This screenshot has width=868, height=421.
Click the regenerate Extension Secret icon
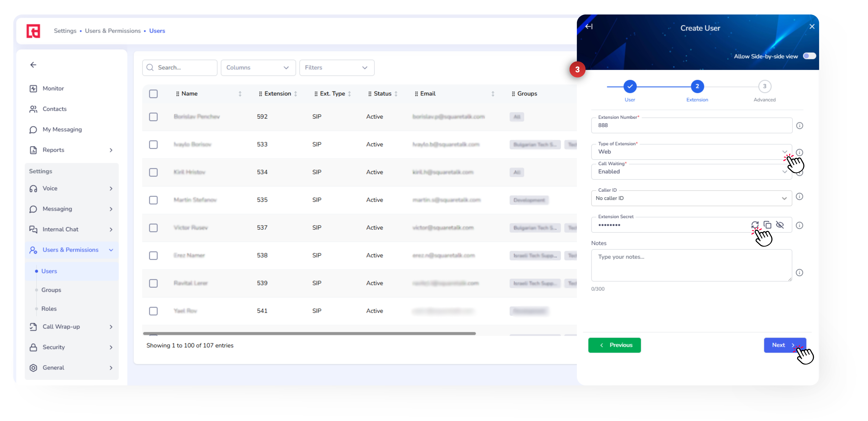(x=754, y=225)
